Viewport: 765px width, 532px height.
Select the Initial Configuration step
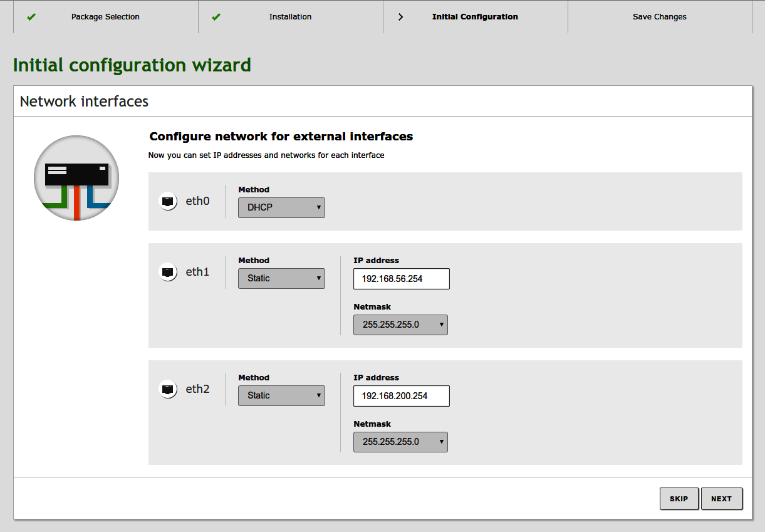[475, 17]
